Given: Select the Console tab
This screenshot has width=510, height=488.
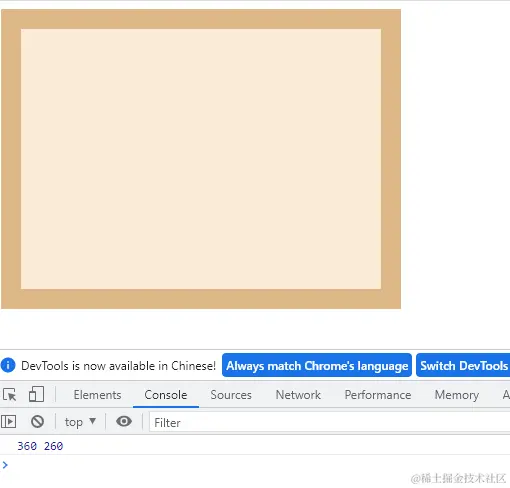Looking at the screenshot, I should (166, 395).
